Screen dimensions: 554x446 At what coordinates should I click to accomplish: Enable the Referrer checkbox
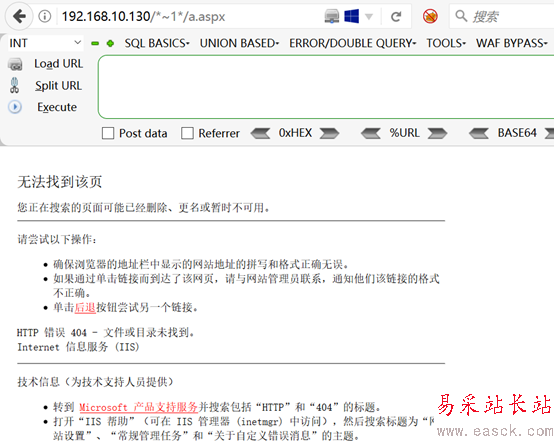click(x=187, y=133)
